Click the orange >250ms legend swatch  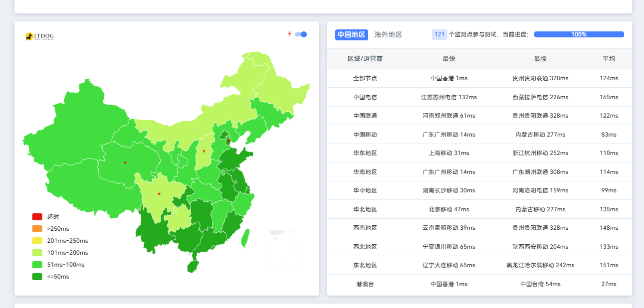(x=37, y=229)
